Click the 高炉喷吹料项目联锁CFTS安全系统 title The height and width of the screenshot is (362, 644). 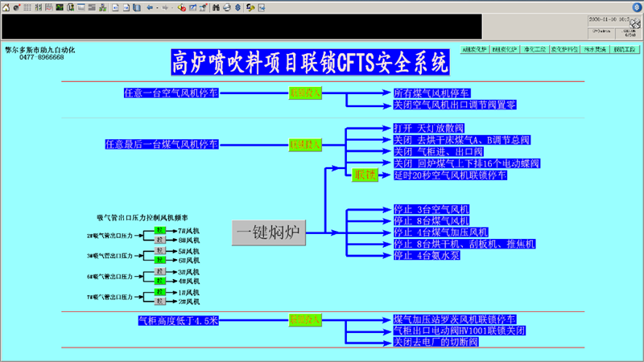click(x=310, y=63)
